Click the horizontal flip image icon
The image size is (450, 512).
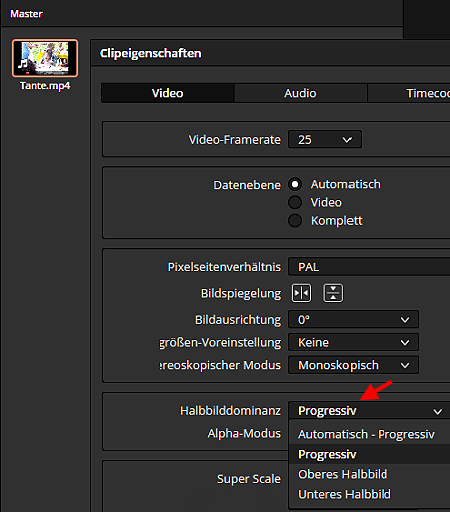(301, 293)
